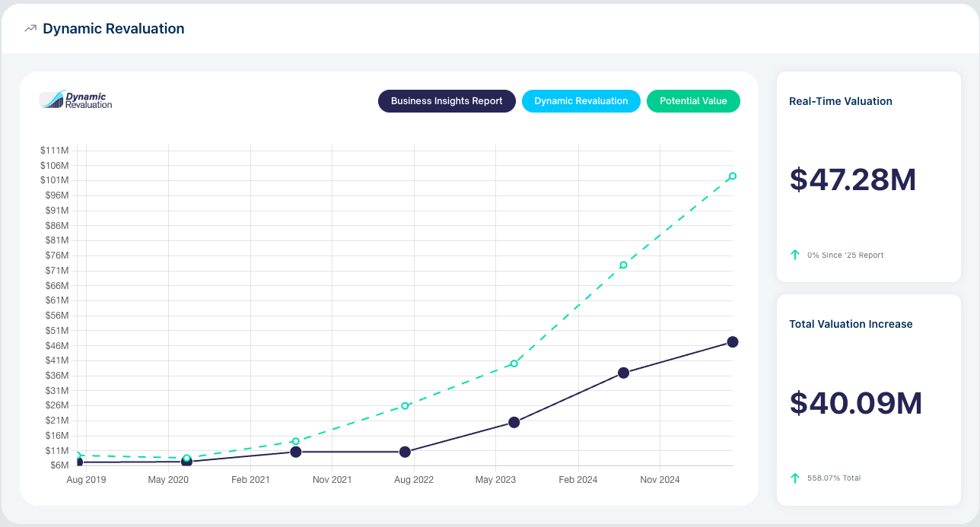This screenshot has height=527, width=980.
Task: Click the dark data point above Aug 2022
Action: 405,452
